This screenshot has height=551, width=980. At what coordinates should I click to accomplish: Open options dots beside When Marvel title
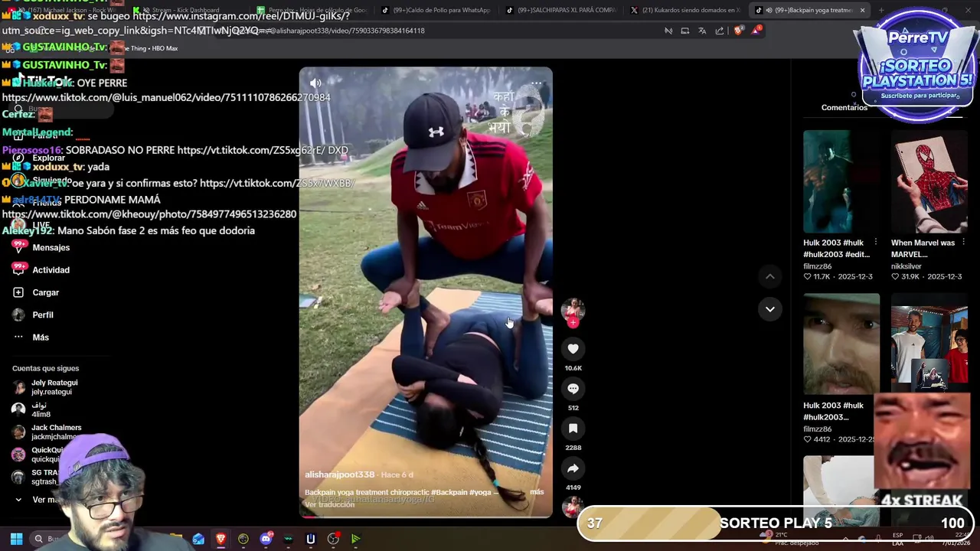(963, 243)
